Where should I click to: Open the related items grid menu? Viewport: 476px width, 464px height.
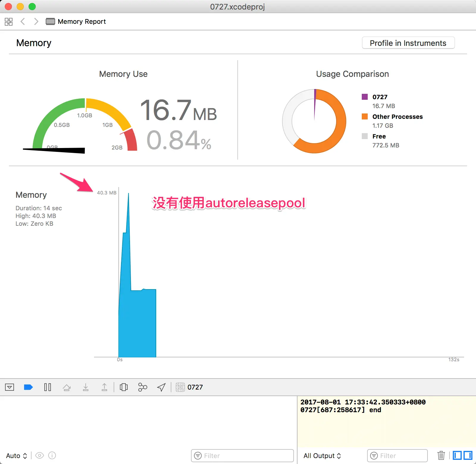click(9, 21)
